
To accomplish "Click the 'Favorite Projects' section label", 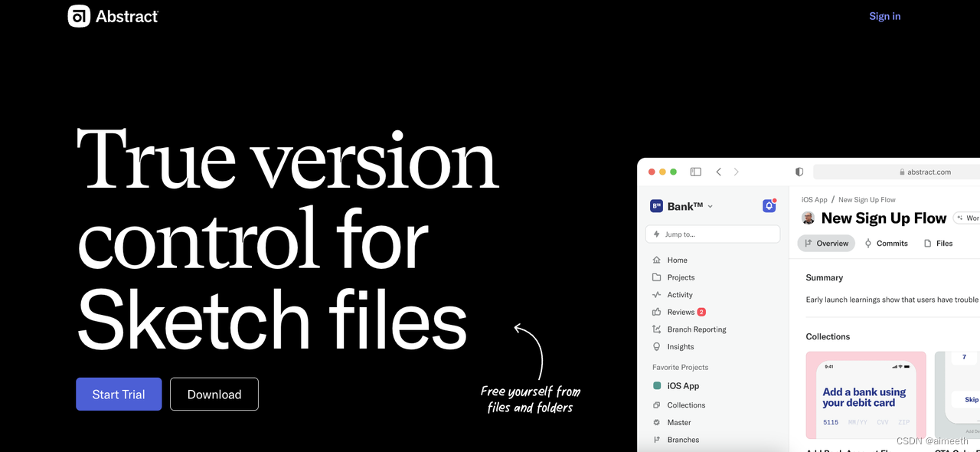I will tap(681, 367).
